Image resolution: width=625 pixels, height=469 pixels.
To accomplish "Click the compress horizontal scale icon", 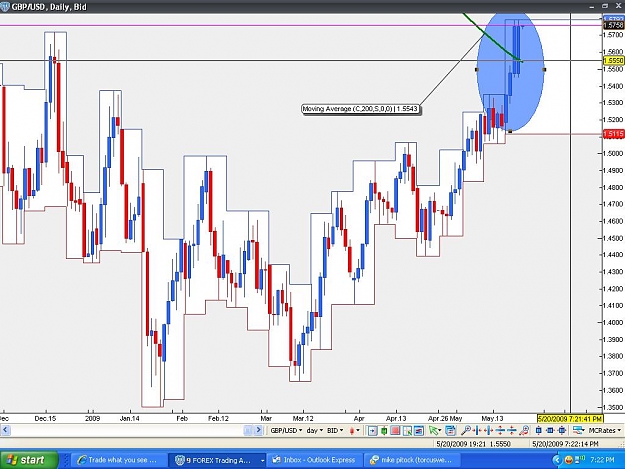I will click(477, 430).
